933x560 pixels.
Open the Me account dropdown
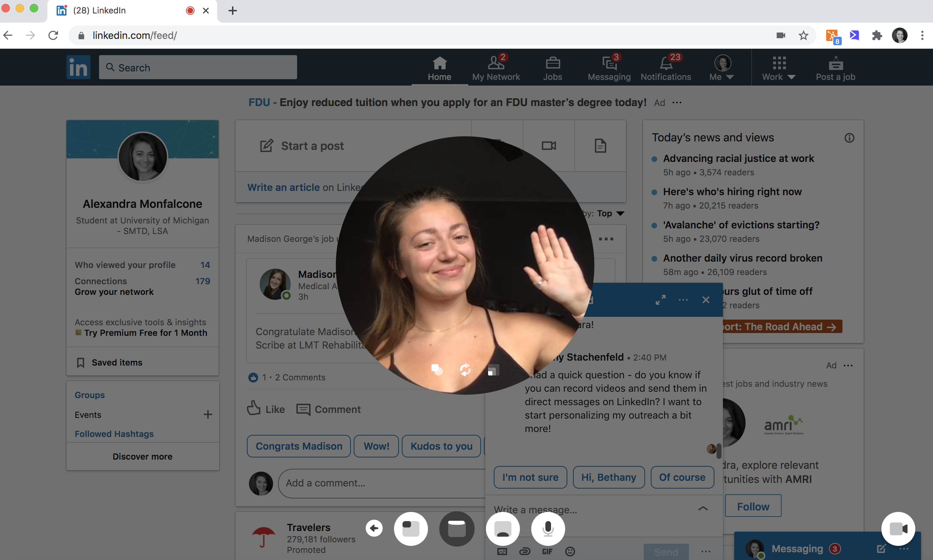[x=721, y=68]
